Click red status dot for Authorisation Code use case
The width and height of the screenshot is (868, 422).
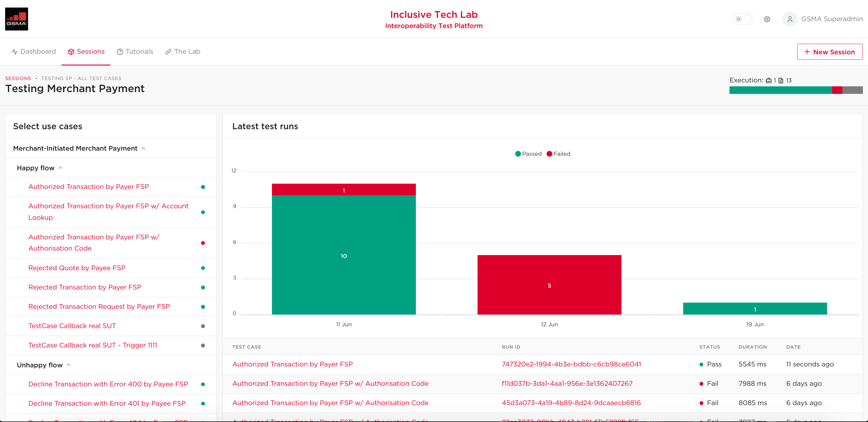click(203, 243)
